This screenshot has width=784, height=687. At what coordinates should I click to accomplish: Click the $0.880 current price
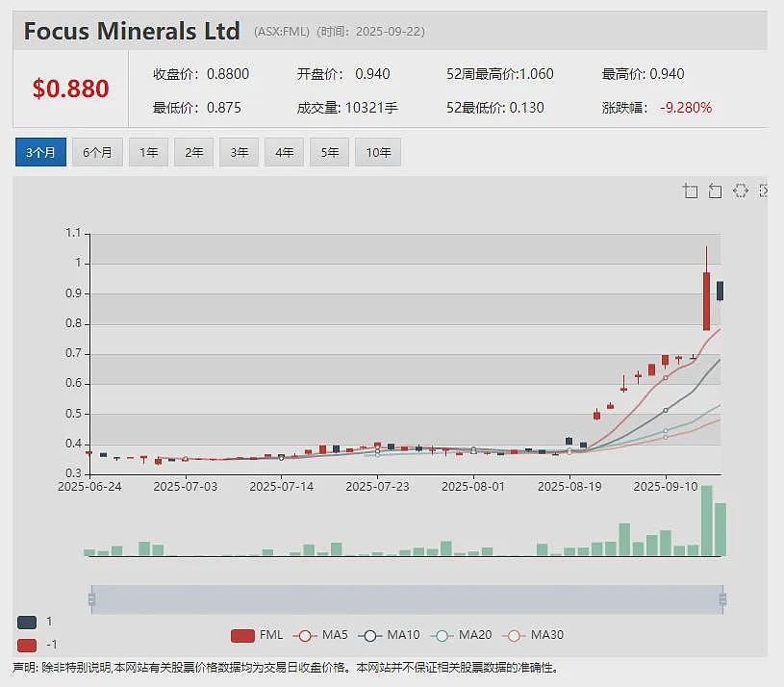point(70,89)
